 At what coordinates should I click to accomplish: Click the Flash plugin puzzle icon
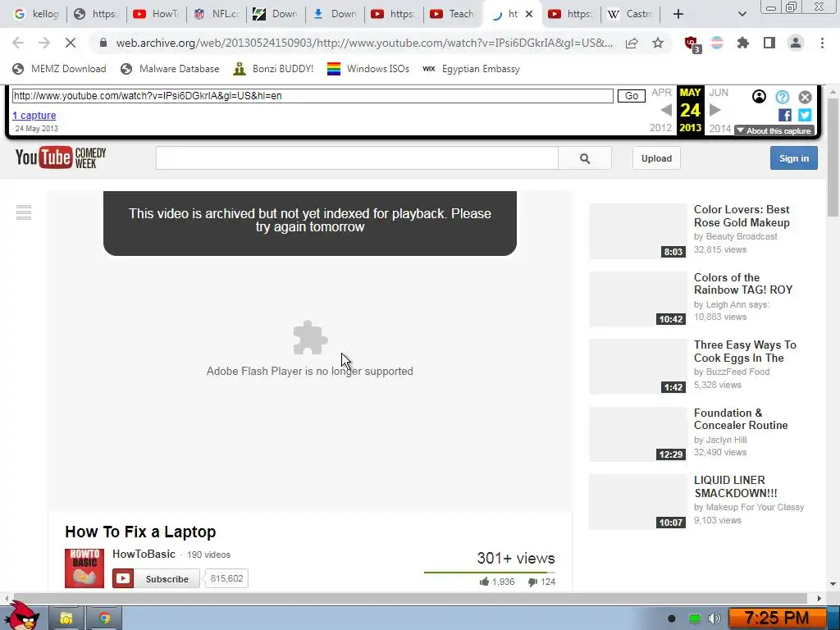point(310,337)
